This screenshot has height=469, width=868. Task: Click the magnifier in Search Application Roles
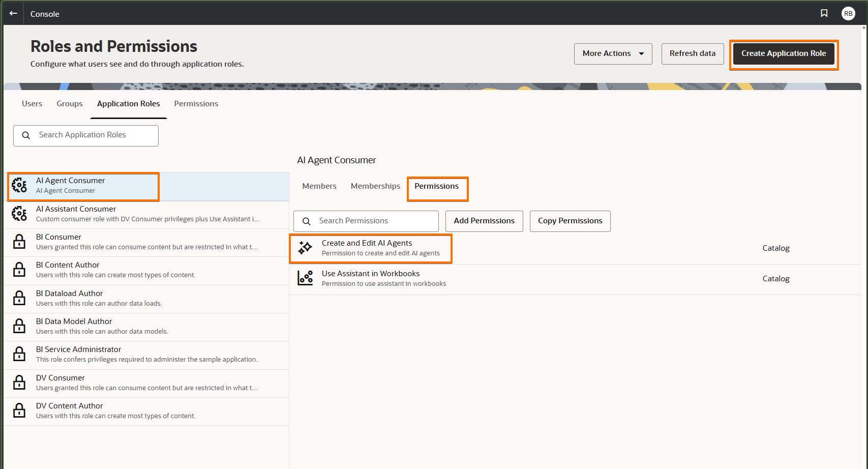(26, 135)
